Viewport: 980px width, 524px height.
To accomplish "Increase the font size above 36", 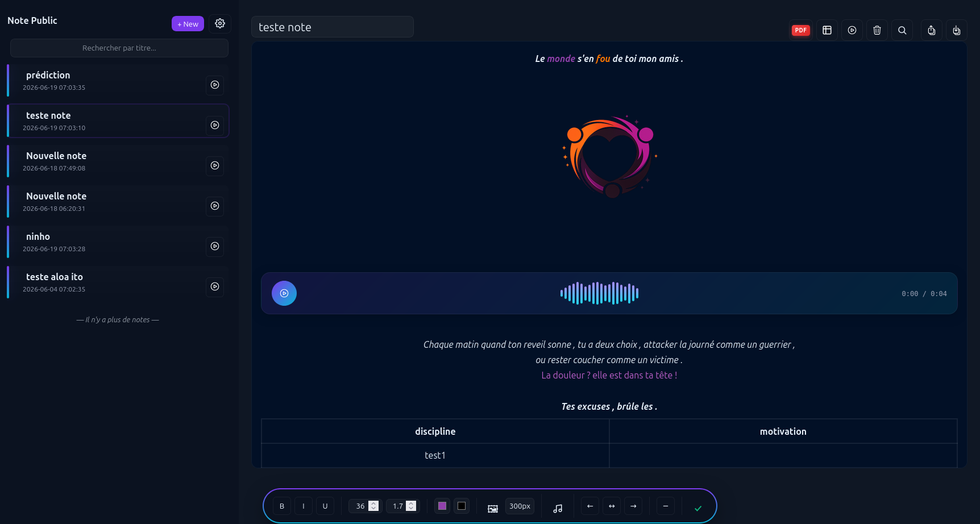I will [x=373, y=504].
